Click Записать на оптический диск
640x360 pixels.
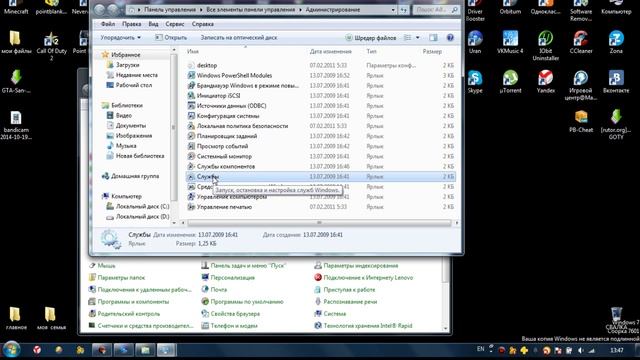(x=239, y=38)
